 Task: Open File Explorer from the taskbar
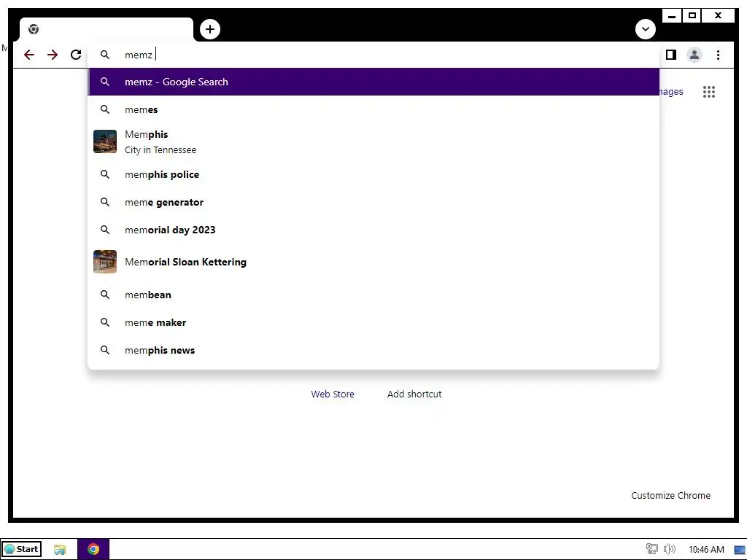60,550
